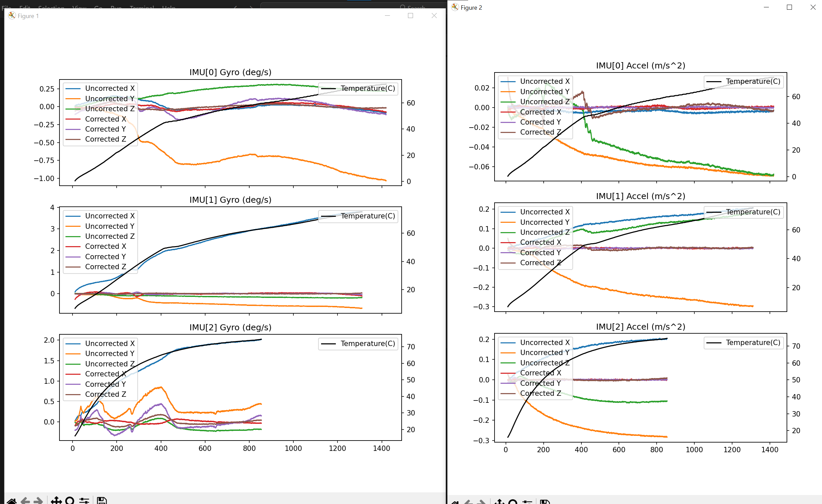Go back to previous view in Figure 1
This screenshot has width=822, height=504.
click(x=25, y=501)
